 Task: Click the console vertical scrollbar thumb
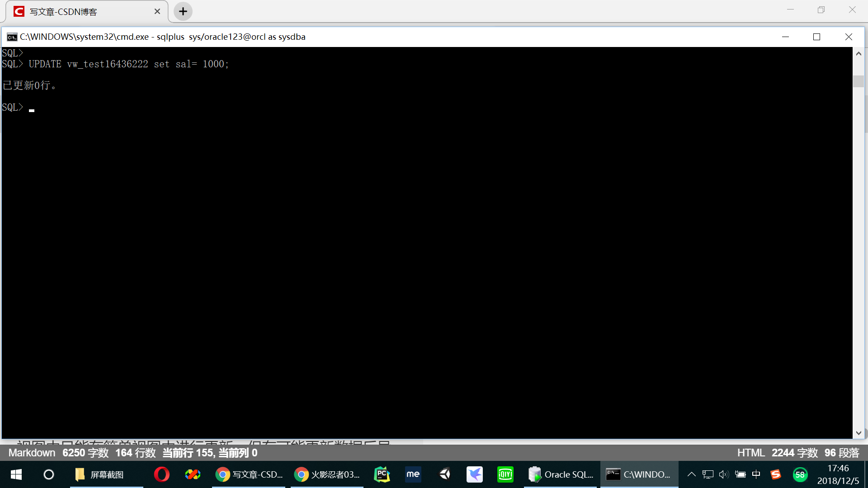point(859,81)
